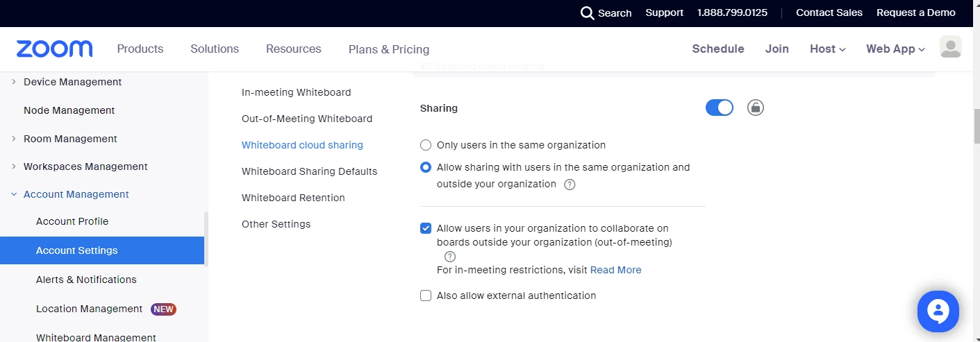Go to Whiteboard Retention settings
Screen dimensions: 980x342
pyautogui.click(x=293, y=198)
